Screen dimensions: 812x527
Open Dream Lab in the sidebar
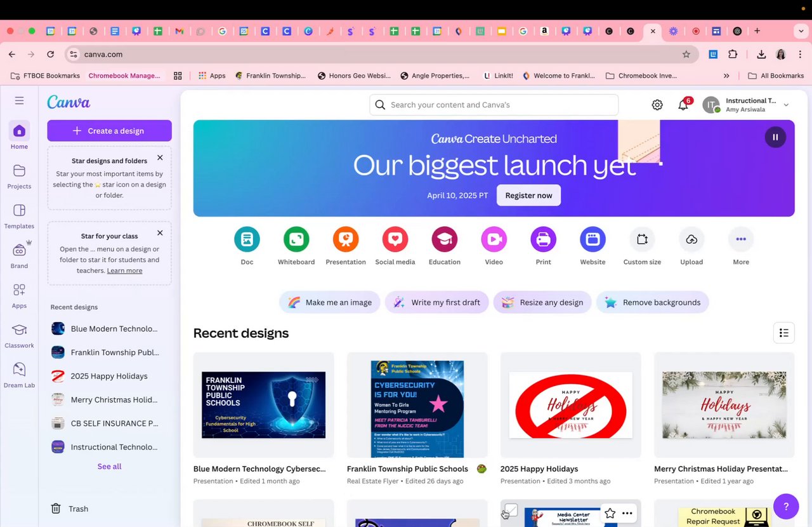point(19,375)
